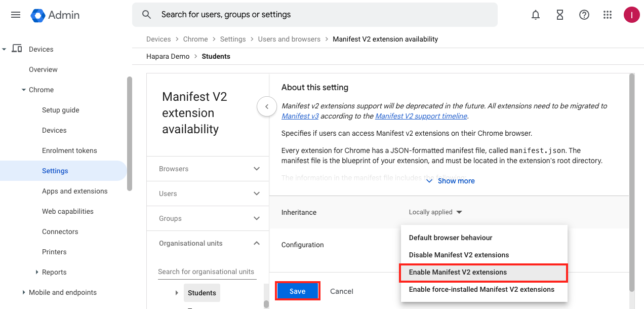Screen dimensions: 644x309
Task: Open notifications bell icon
Action: [x=536, y=15]
